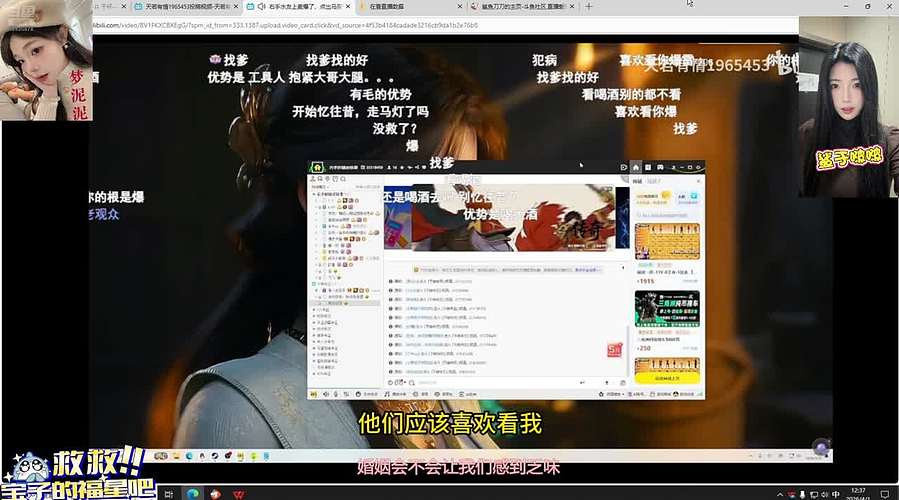Expand the top channel node in tree
The height and width of the screenshot is (500, 899).
click(x=314, y=194)
